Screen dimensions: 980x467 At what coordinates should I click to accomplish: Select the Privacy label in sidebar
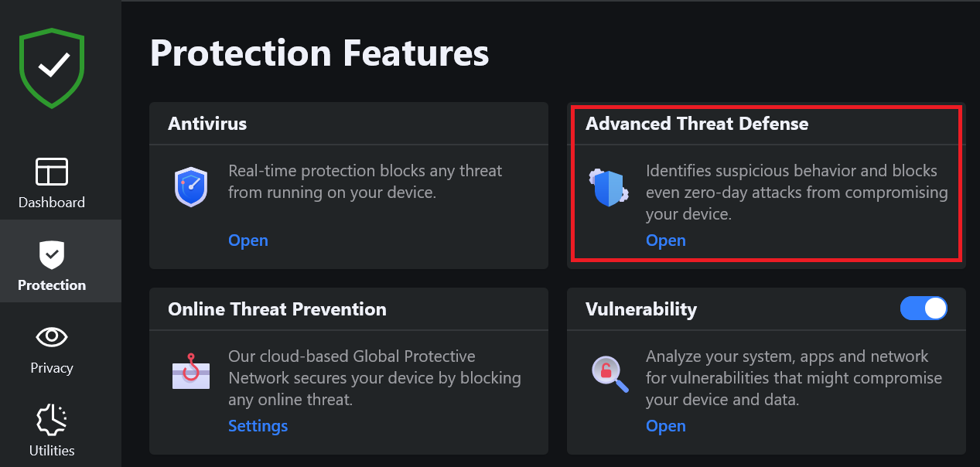click(x=52, y=368)
